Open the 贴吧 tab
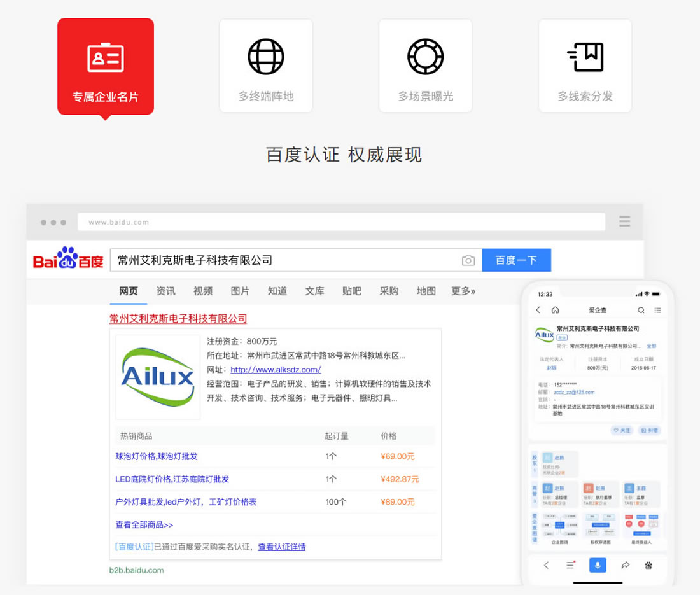700x595 pixels. pyautogui.click(x=352, y=291)
